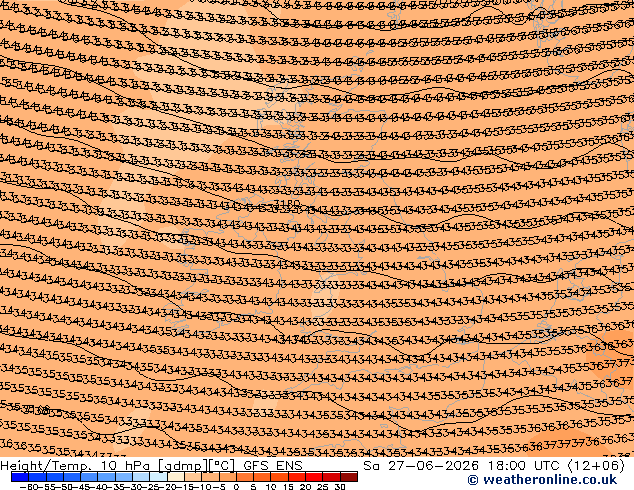
Task: Click the 'GFS ENS' model label
Action: pos(273,466)
